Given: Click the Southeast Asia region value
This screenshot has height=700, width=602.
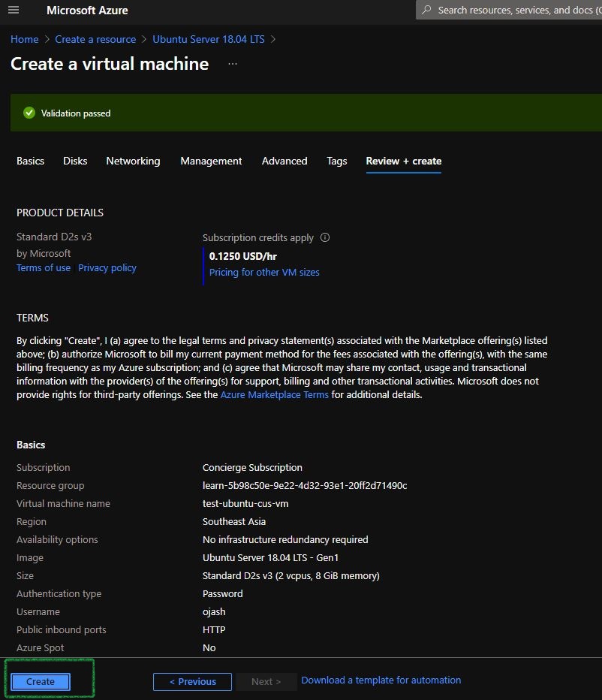Looking at the screenshot, I should pyautogui.click(x=234, y=521).
